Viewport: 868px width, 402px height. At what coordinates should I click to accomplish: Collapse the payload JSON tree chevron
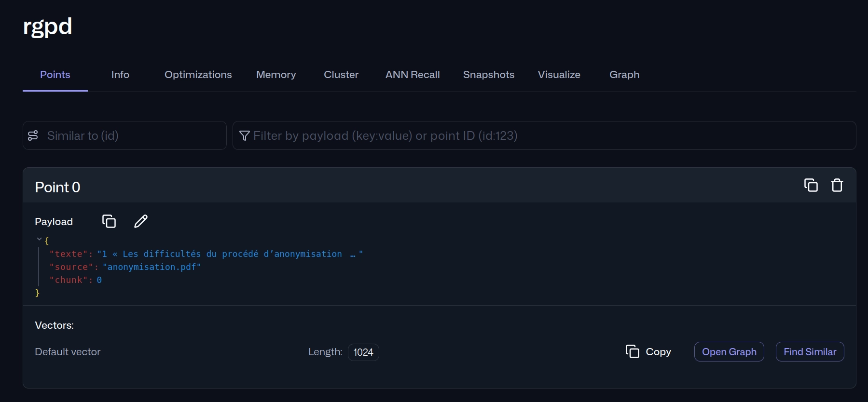tap(39, 239)
